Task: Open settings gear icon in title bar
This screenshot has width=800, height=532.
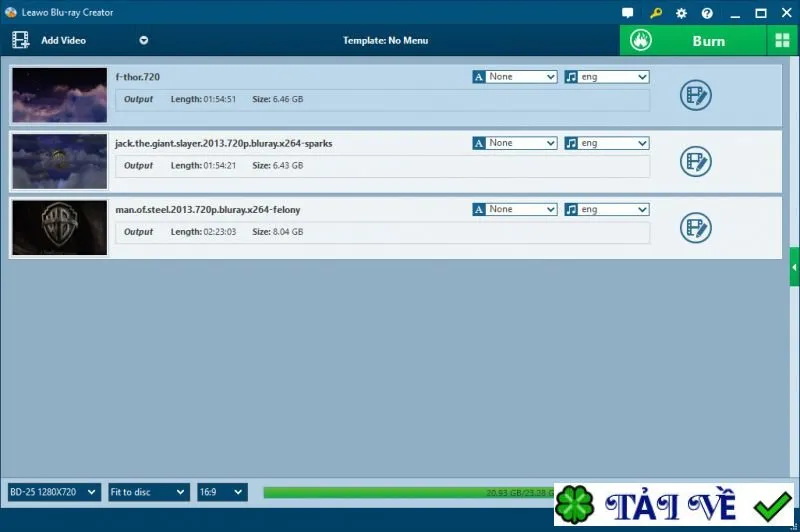Action: point(681,13)
